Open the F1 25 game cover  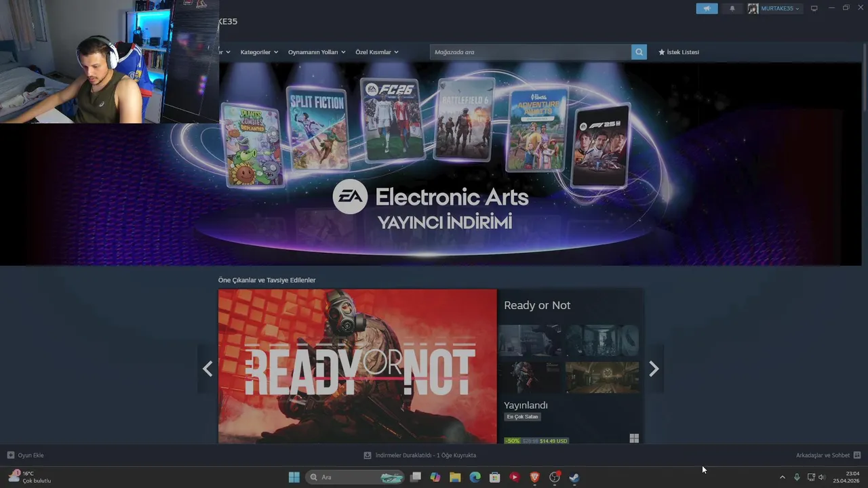point(601,145)
